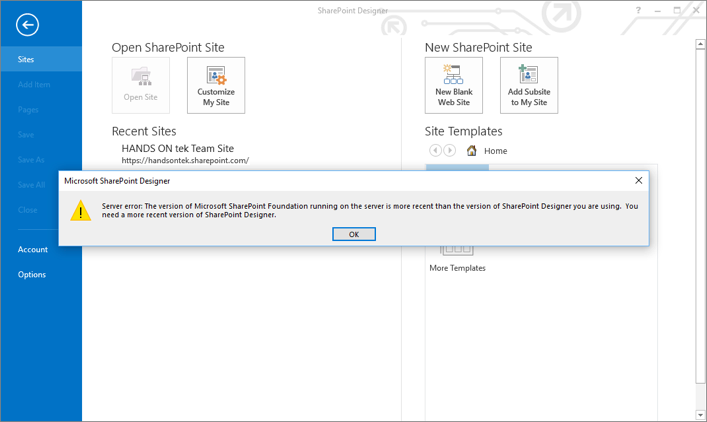
Task: Go forward in Site Templates navigation
Action: (x=450, y=150)
